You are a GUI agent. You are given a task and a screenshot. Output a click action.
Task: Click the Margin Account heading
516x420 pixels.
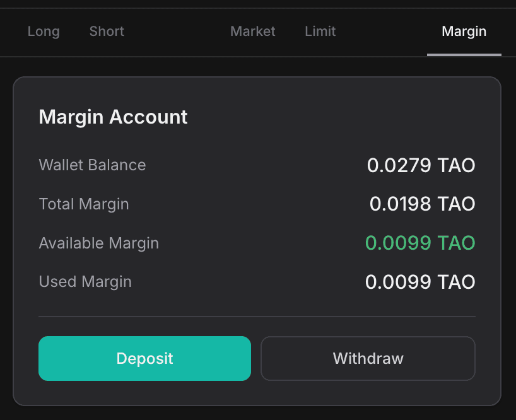click(x=113, y=117)
